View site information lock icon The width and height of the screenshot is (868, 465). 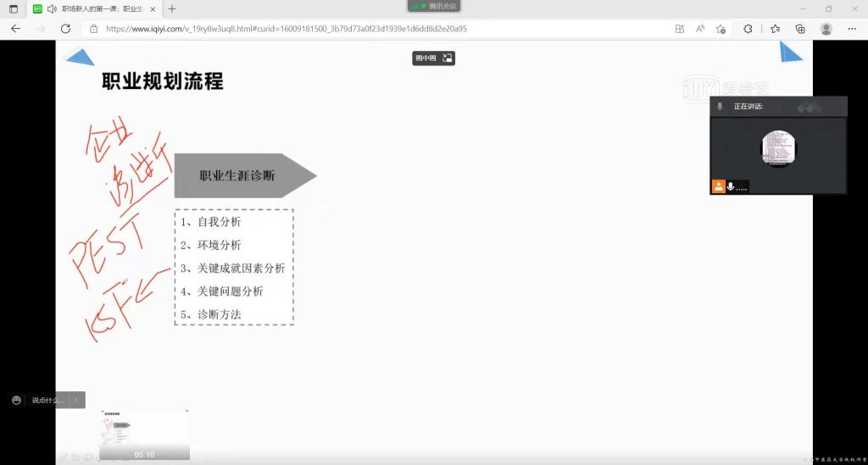tap(94, 28)
